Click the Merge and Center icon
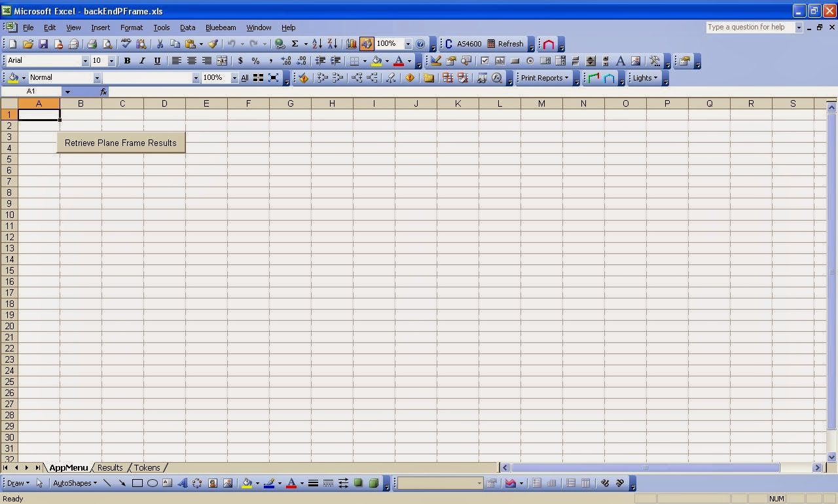Image resolution: width=838 pixels, height=504 pixels. point(222,61)
